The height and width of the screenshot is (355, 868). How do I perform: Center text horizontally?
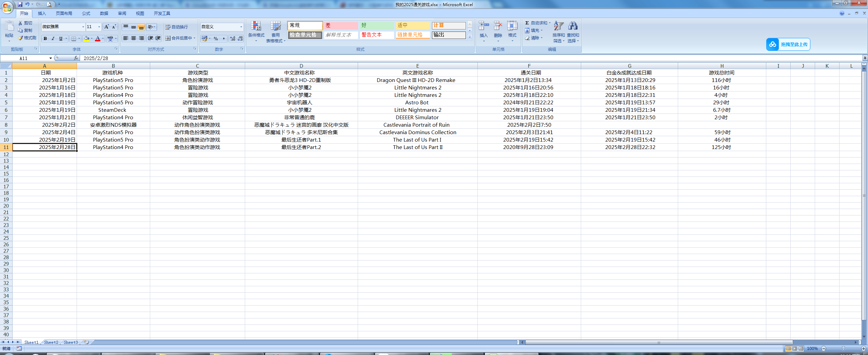[x=134, y=38]
